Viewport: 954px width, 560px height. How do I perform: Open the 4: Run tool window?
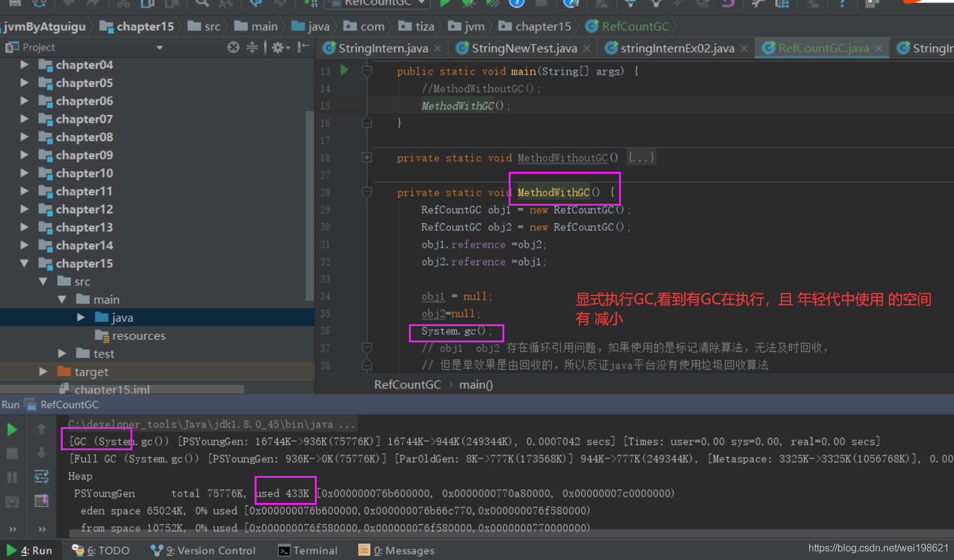(x=29, y=551)
